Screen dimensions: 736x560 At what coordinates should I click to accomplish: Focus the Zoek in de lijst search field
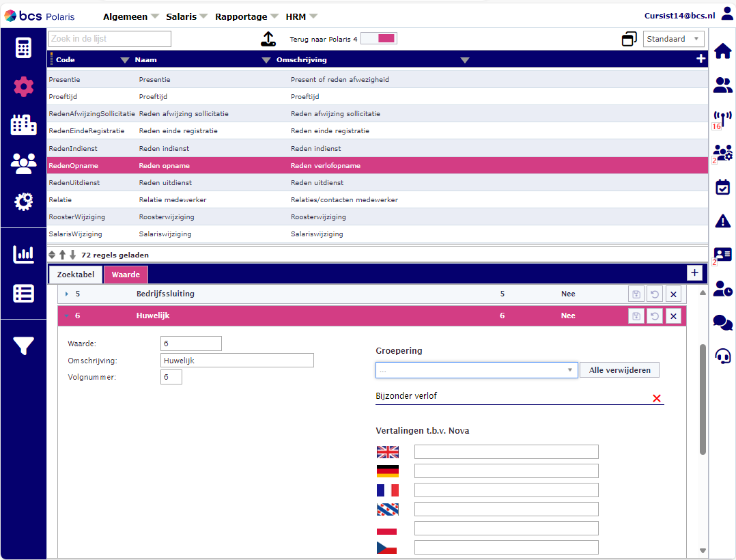[x=110, y=39]
